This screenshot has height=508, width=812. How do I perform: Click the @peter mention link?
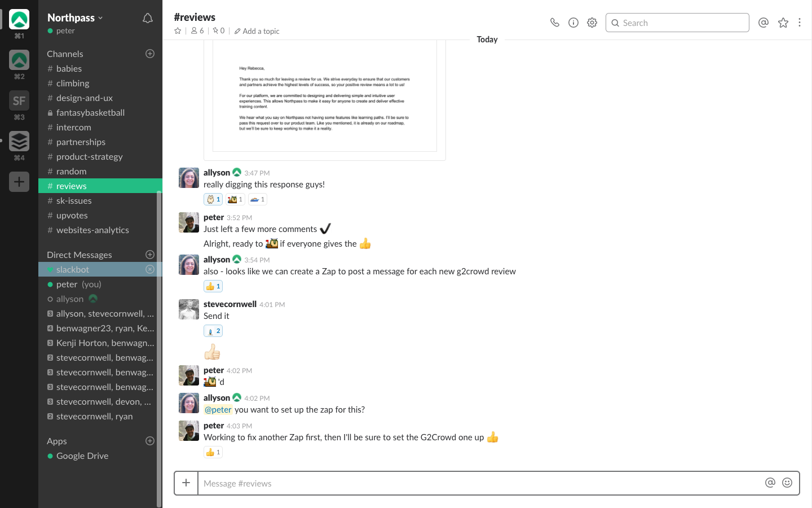click(218, 410)
